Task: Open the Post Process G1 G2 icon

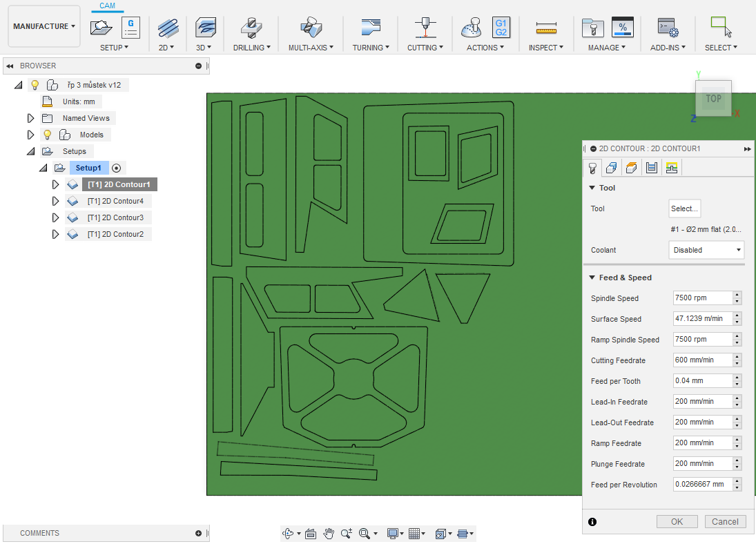Action: pos(501,28)
